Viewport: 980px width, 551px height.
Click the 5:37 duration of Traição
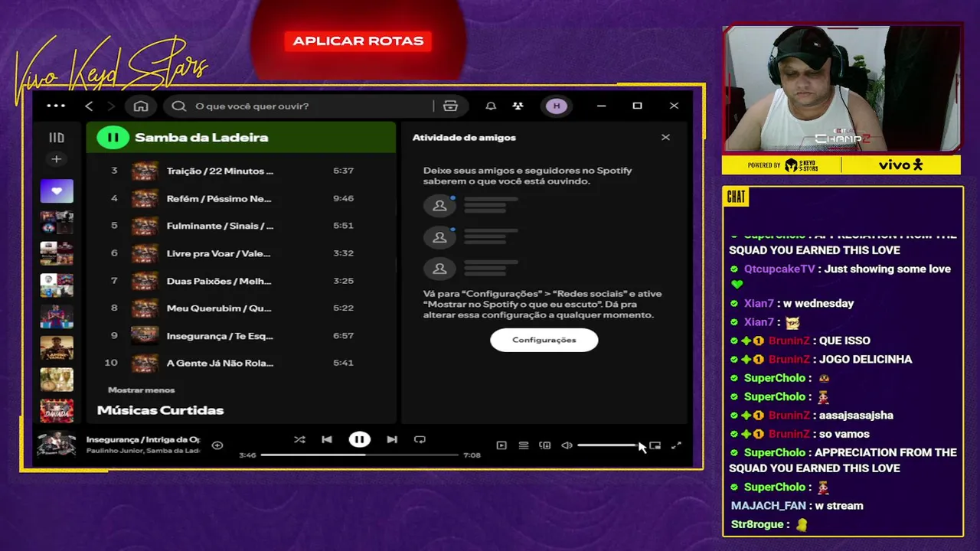click(x=343, y=171)
